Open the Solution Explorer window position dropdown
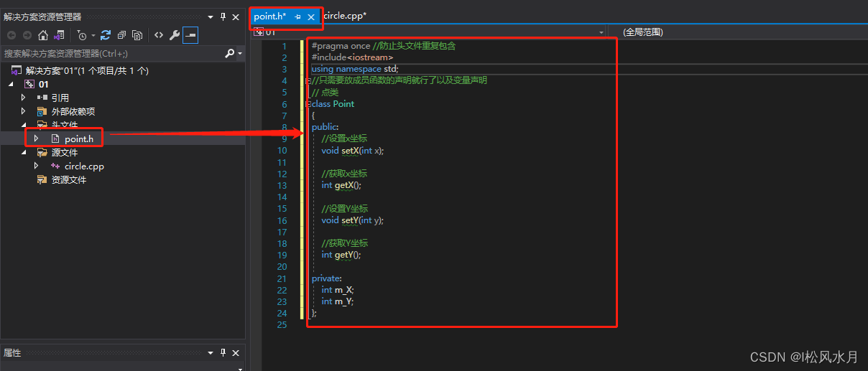The height and width of the screenshot is (371, 868). 211,17
